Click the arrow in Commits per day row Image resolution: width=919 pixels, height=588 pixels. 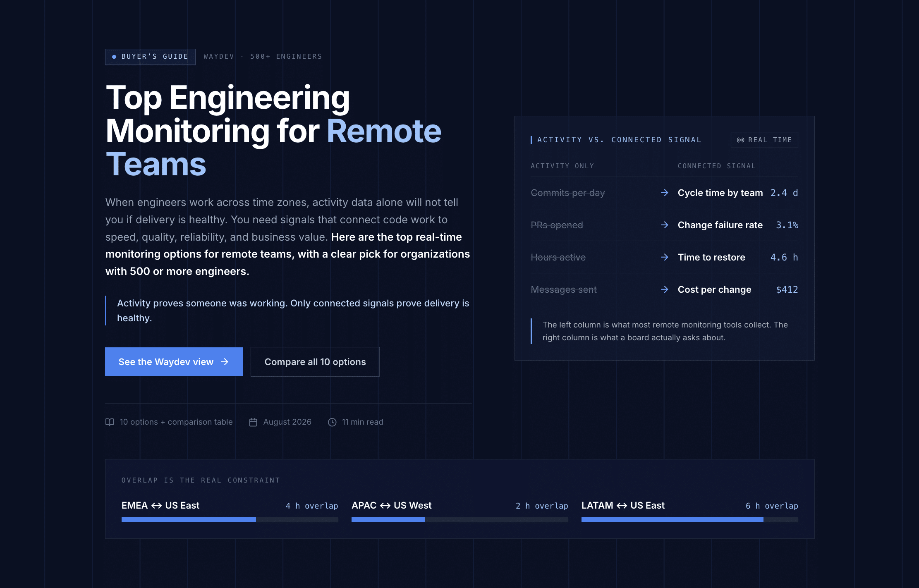665,193
